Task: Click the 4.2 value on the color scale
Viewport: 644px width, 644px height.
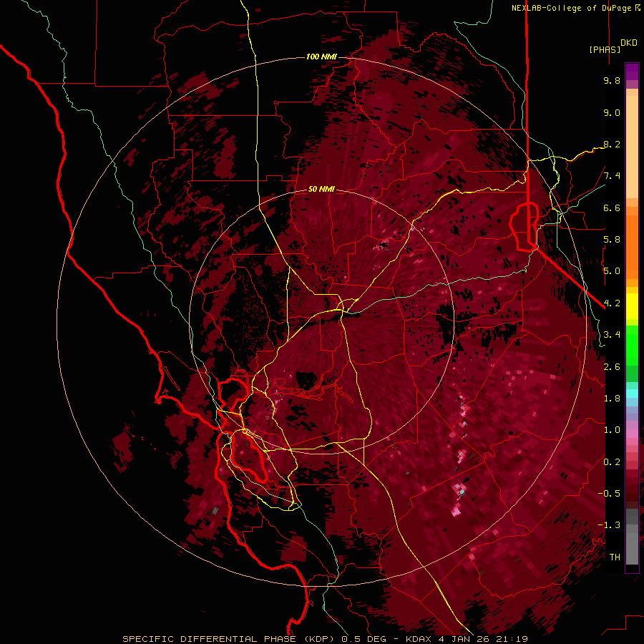Action: (x=612, y=303)
